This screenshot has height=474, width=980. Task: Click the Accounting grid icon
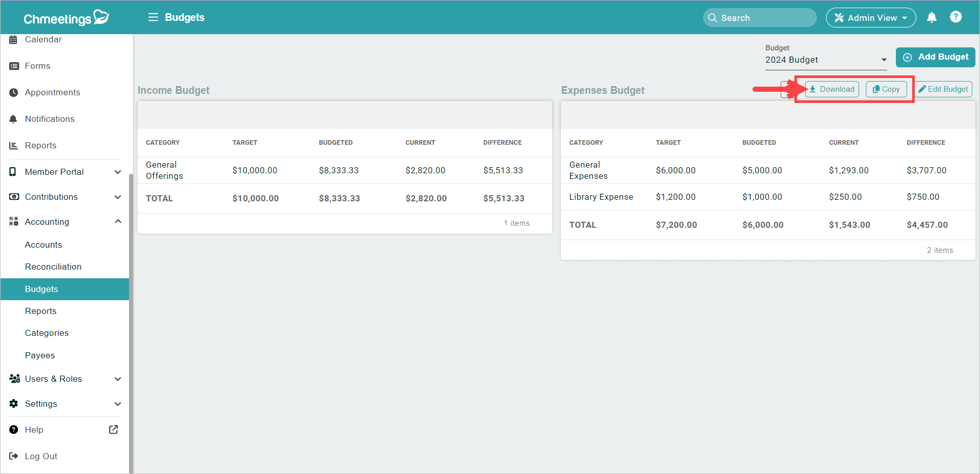tap(14, 221)
